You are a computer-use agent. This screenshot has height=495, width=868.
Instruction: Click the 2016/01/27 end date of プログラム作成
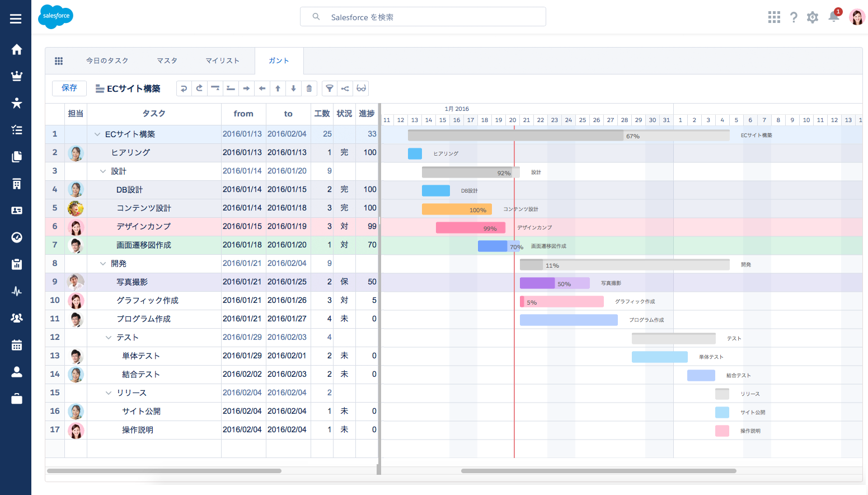pyautogui.click(x=287, y=319)
